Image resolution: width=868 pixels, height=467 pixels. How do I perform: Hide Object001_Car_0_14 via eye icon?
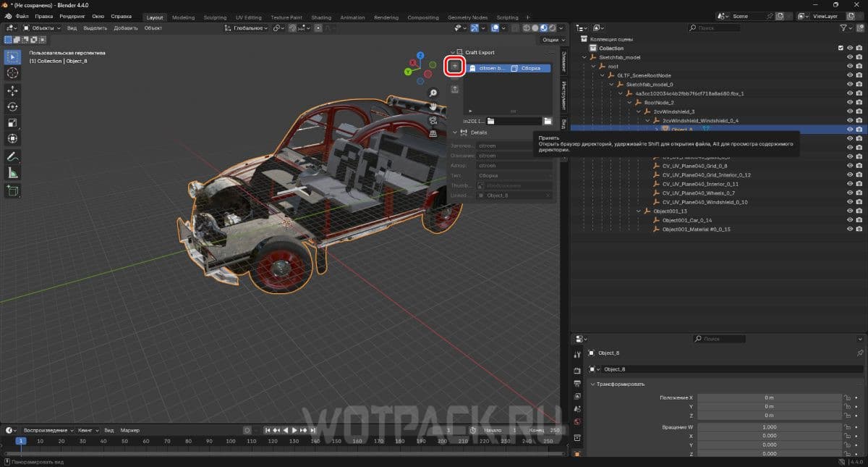[x=850, y=220]
